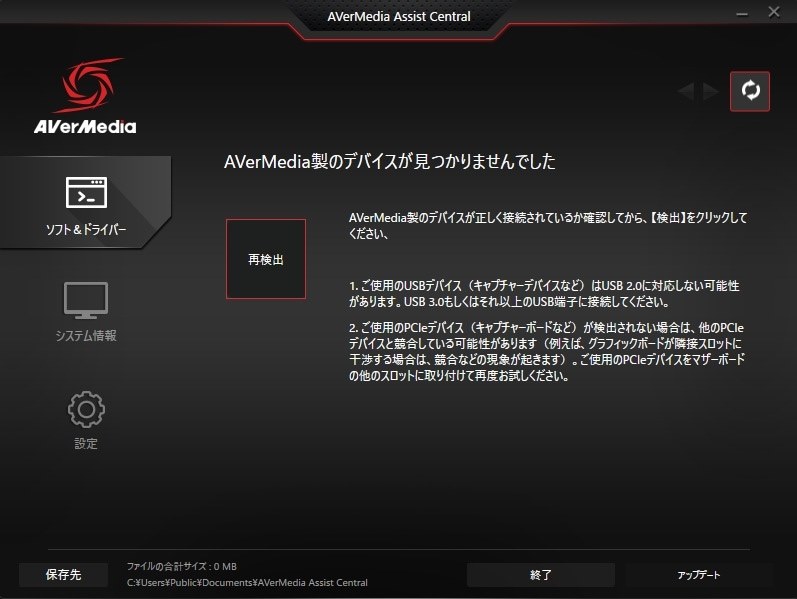Close the AVerMedia Assist Central window

pyautogui.click(x=774, y=12)
